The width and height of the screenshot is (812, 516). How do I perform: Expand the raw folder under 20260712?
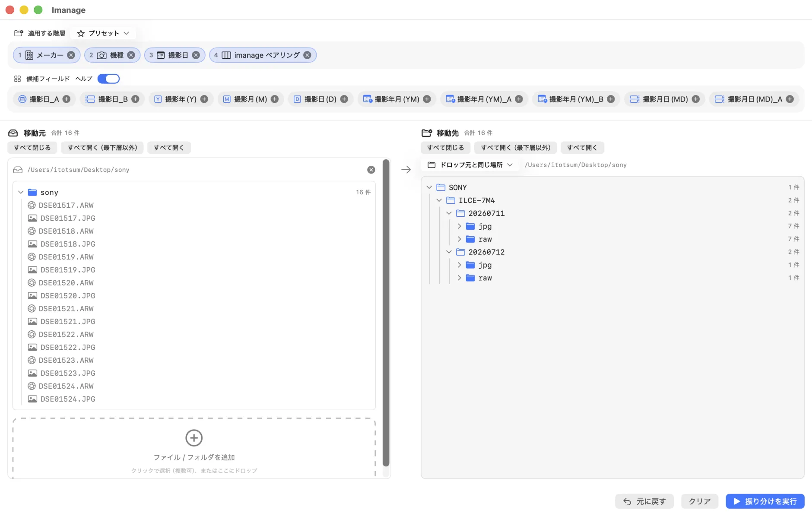click(459, 278)
